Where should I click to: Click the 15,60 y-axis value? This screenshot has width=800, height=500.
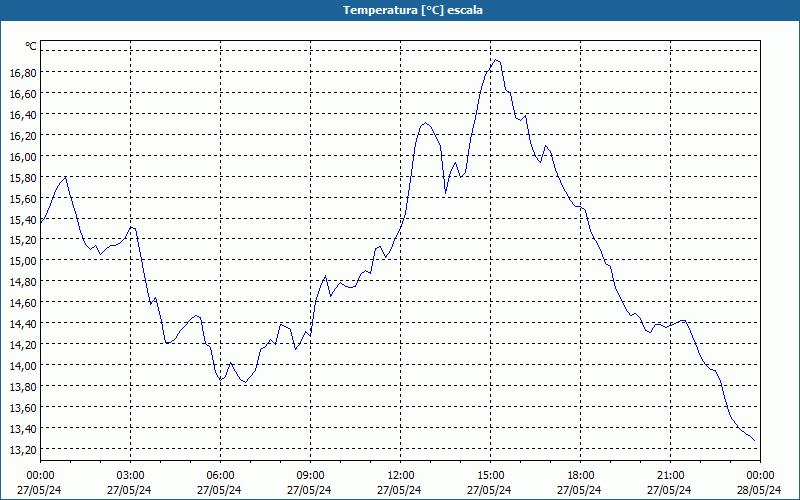tap(23, 198)
